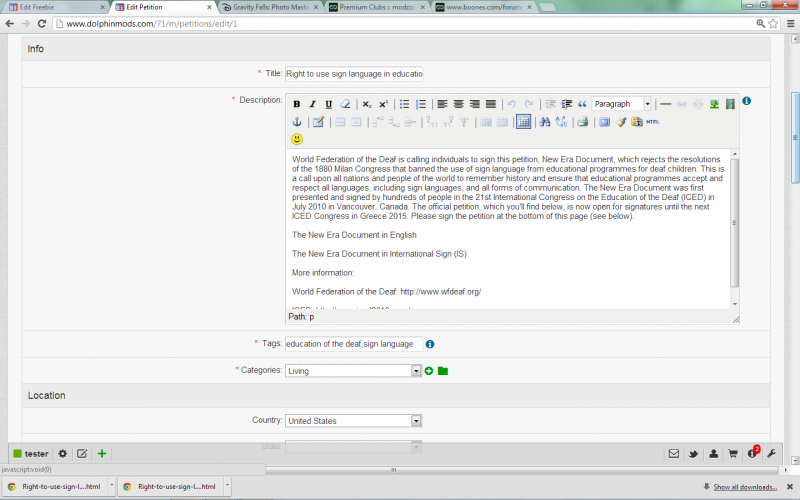Open the HTML source editor
This screenshot has width=800, height=500.
(653, 122)
